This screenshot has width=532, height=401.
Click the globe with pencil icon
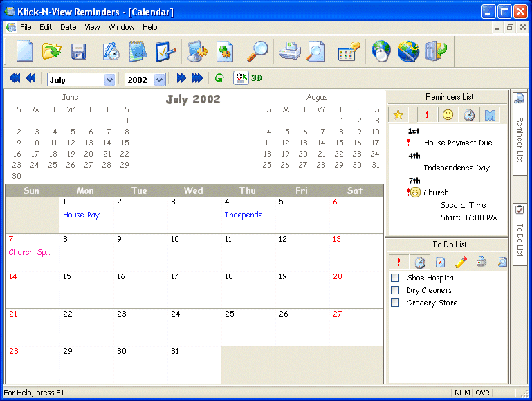[x=408, y=51]
